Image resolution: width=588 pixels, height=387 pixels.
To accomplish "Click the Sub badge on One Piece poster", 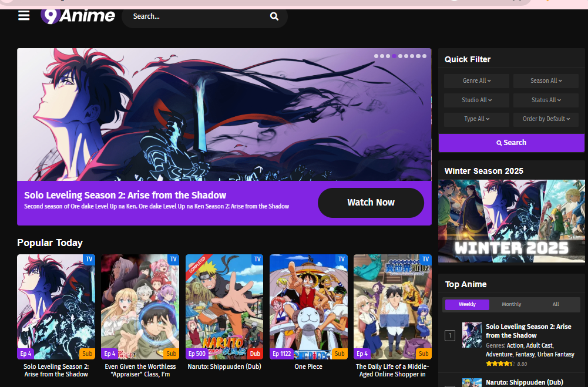I will point(340,354).
